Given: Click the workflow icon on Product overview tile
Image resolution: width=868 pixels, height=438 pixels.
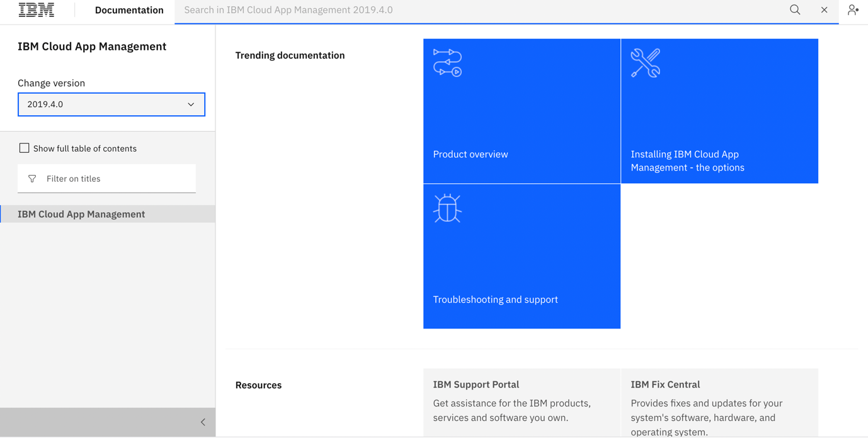Looking at the screenshot, I should (448, 63).
